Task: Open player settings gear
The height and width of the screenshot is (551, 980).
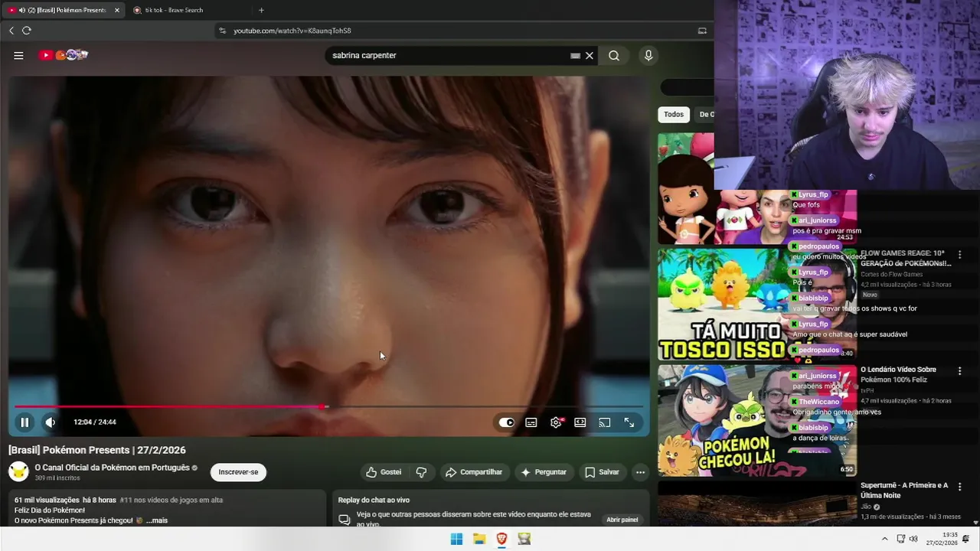Action: click(556, 422)
